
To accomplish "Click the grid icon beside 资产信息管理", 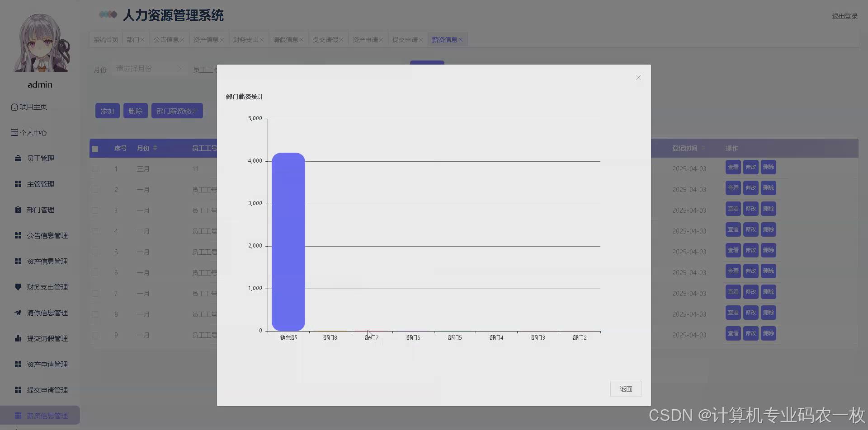I will (x=18, y=261).
